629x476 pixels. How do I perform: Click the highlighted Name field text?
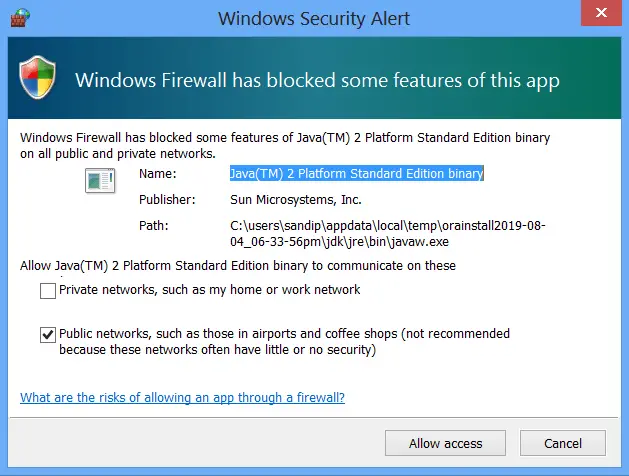click(x=356, y=174)
